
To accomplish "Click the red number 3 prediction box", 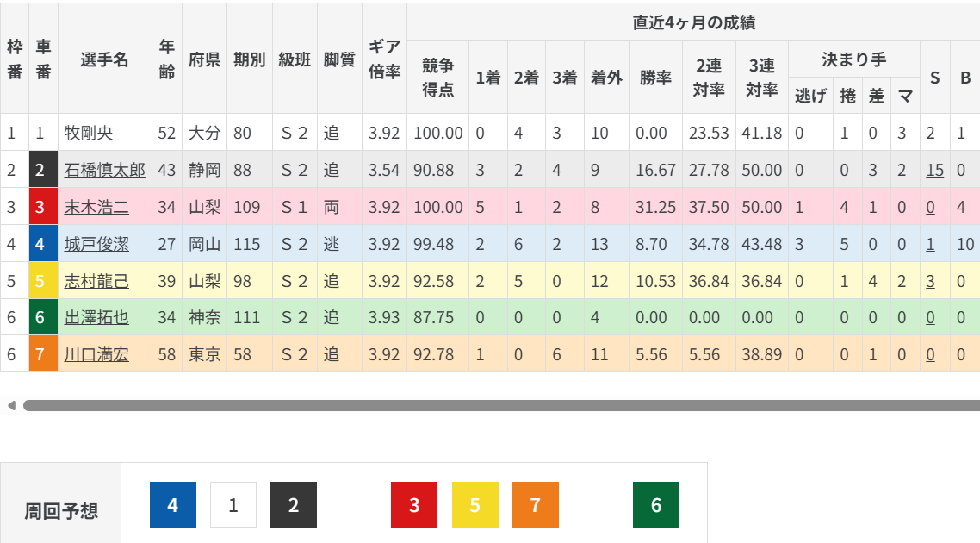I will [x=414, y=505].
